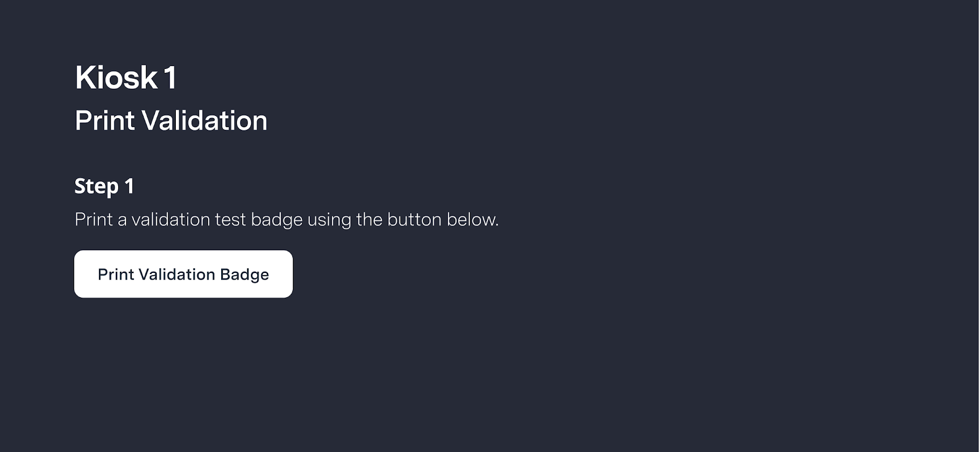Click the Step 1 heading
The image size is (980, 452).
pyautogui.click(x=104, y=186)
